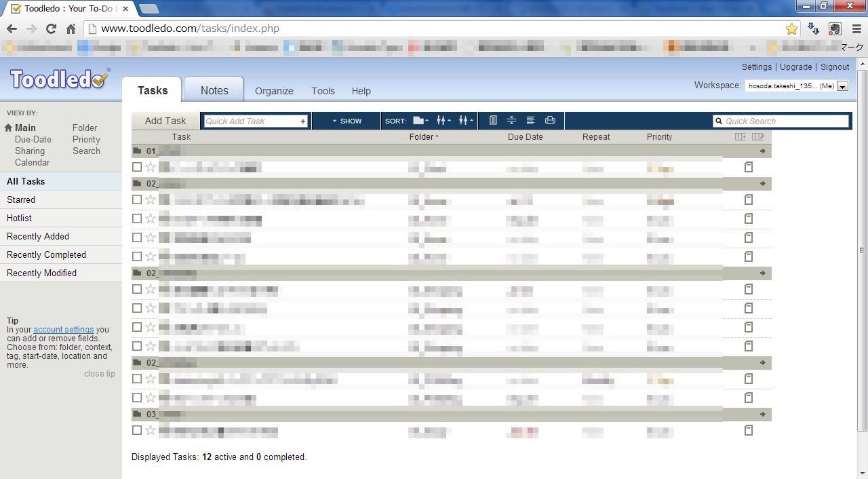868x479 pixels.
Task: Click the plus icon in Quick Add Task
Action: [x=303, y=121]
